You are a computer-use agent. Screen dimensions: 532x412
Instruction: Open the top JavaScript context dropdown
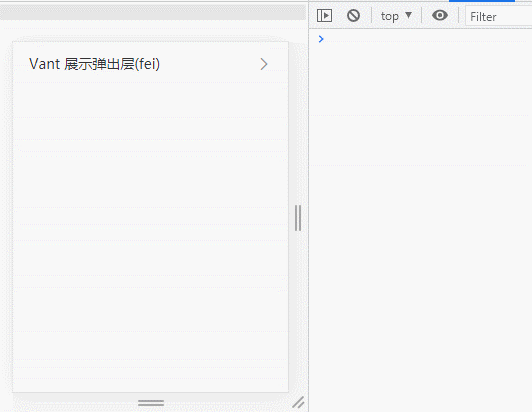point(396,16)
